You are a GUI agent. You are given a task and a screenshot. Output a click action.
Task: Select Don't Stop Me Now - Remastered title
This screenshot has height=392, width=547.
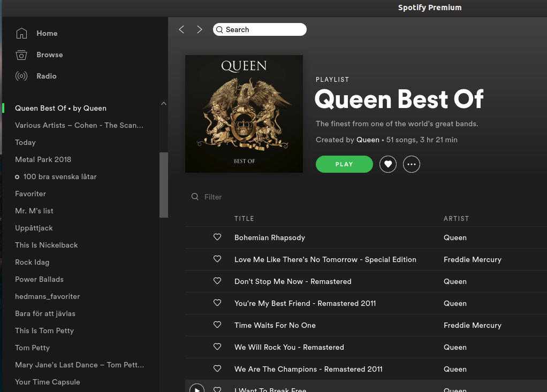coord(293,281)
